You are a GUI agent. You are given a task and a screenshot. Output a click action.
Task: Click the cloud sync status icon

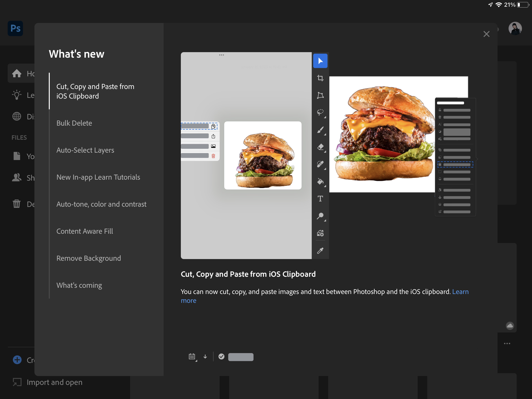tap(510, 326)
